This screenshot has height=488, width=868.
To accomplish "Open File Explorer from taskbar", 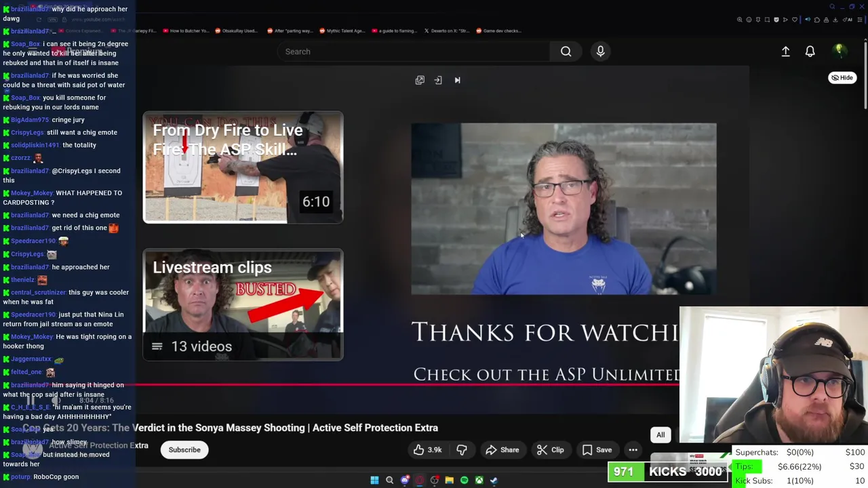I will [449, 480].
